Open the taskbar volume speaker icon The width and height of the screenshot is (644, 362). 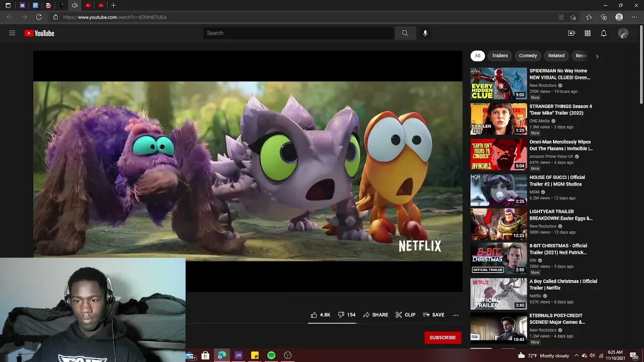(592, 355)
